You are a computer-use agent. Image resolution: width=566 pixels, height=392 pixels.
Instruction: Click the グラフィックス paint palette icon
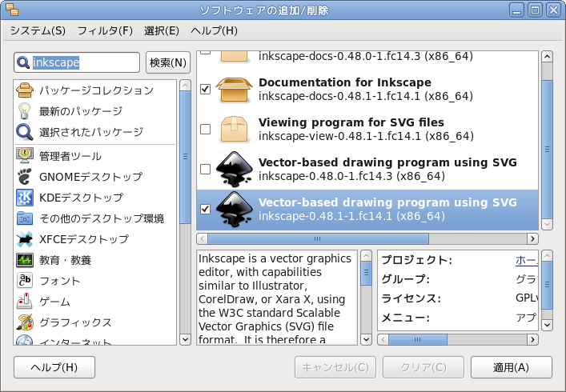[x=25, y=322]
